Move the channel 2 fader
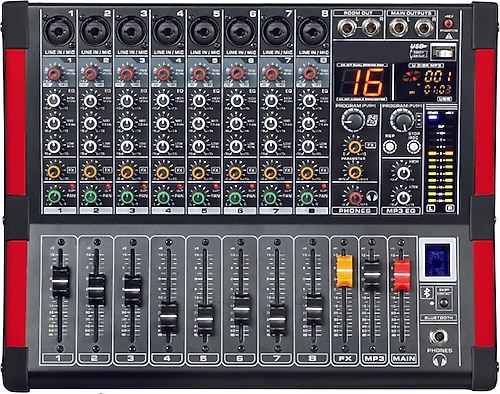 pyautogui.click(x=97, y=289)
